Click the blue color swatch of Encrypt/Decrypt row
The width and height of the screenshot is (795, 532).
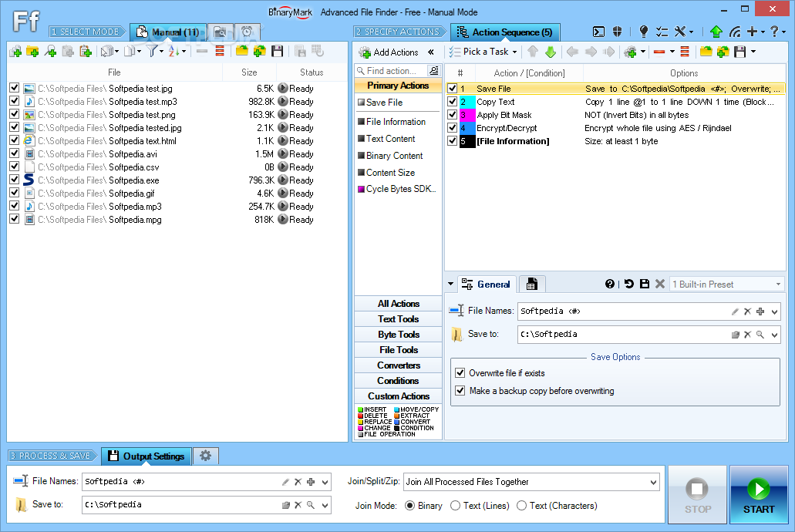click(467, 128)
